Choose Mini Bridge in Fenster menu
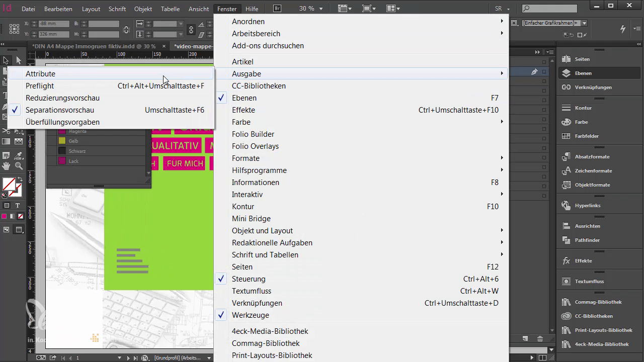This screenshot has height=362, width=644. click(x=360, y=219)
